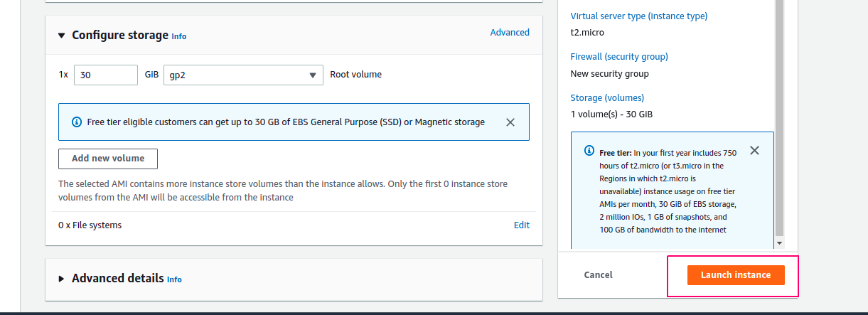Viewport: 868px width, 315px height.
Task: Switch storage settings to Advanced view
Action: pos(510,32)
